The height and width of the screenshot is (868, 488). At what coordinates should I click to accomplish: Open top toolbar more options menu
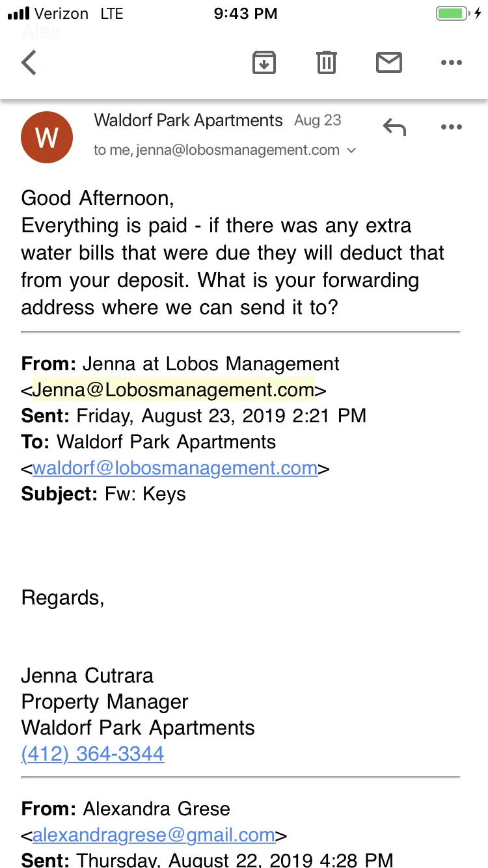pos(451,63)
